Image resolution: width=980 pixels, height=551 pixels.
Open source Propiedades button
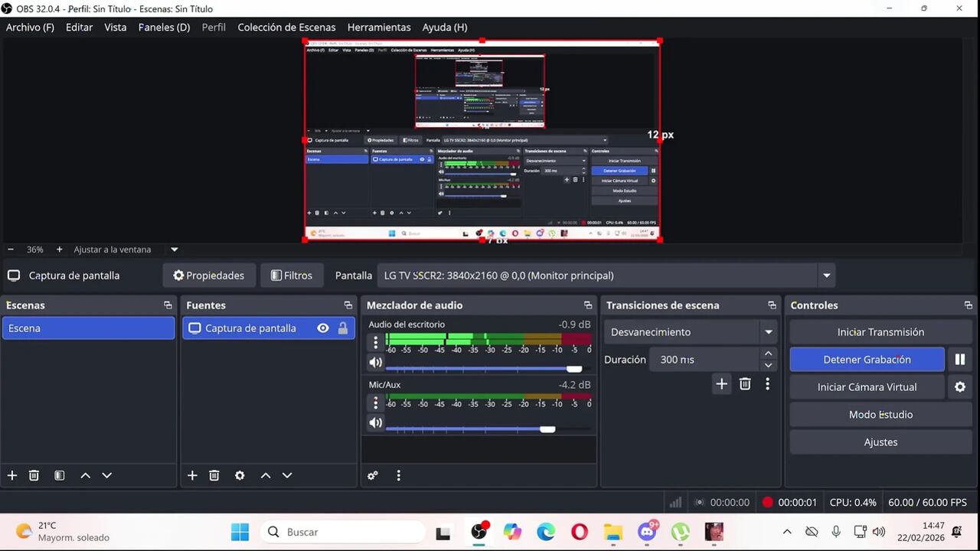pyautogui.click(x=208, y=275)
